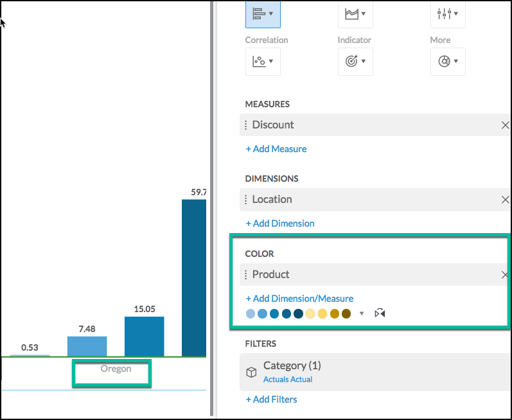The width and height of the screenshot is (512, 420).
Task: Select the Location dimension item
Action: 375,199
